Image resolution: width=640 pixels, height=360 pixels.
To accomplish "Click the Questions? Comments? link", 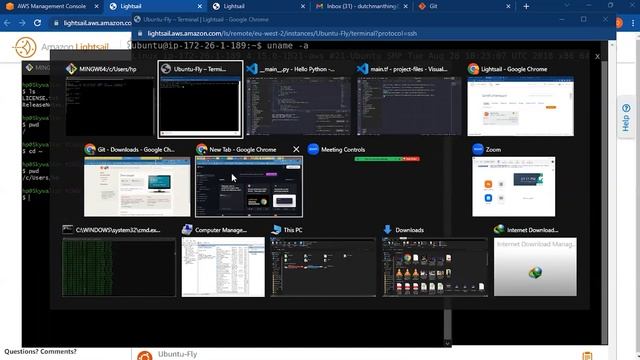I will coord(40,351).
